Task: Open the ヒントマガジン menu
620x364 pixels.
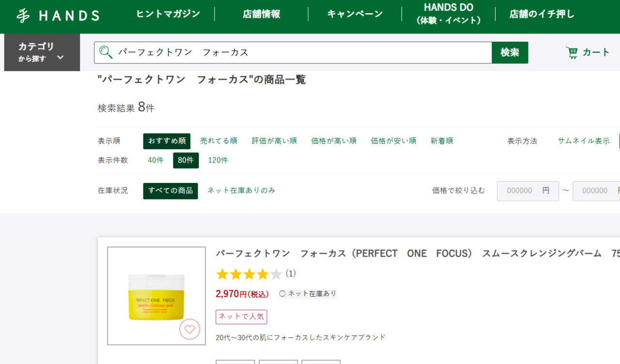Action: click(168, 14)
